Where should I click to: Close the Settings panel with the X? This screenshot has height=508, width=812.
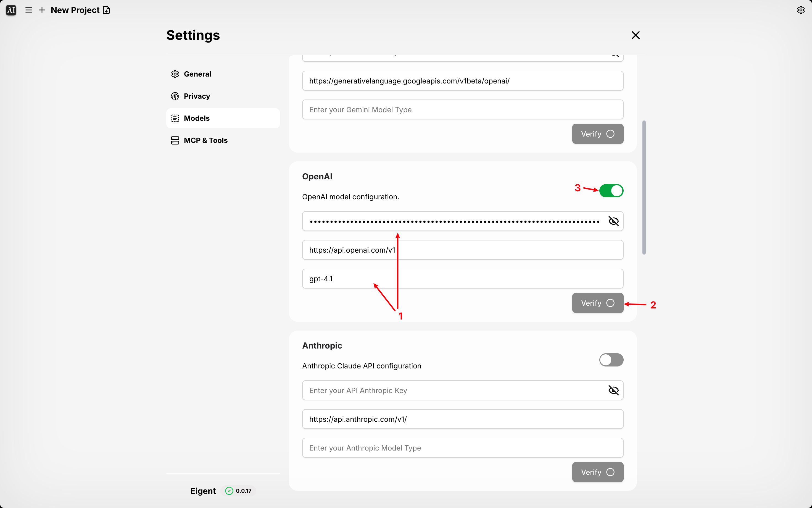click(636, 35)
